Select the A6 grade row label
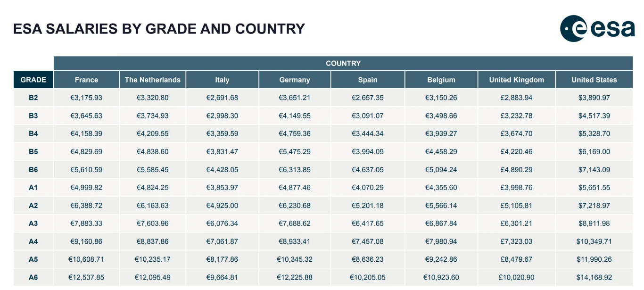644x290 pixels. click(x=33, y=277)
